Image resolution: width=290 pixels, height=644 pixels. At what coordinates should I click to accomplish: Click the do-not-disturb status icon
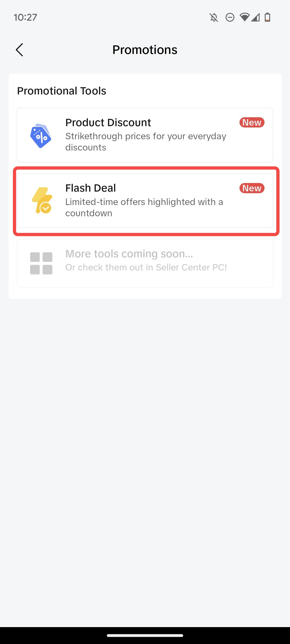[230, 18]
